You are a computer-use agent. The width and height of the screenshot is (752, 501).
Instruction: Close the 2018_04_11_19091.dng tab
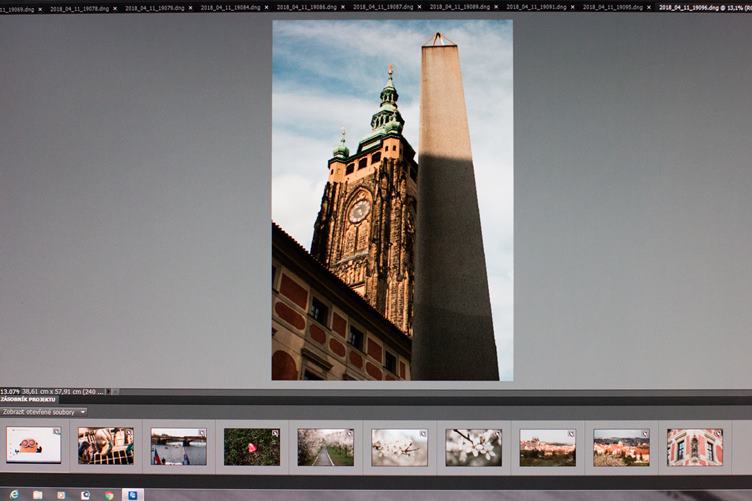(x=572, y=7)
